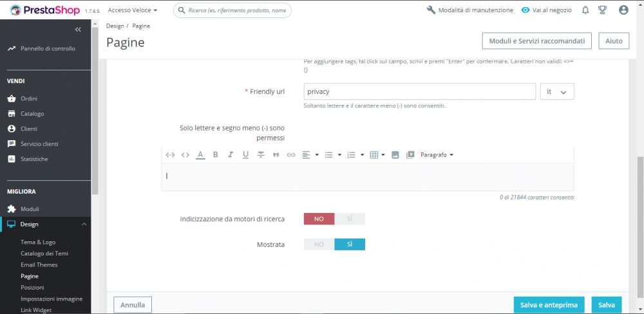The image size is (644, 314).
Task: Open Email Themes submenu
Action: point(39,264)
